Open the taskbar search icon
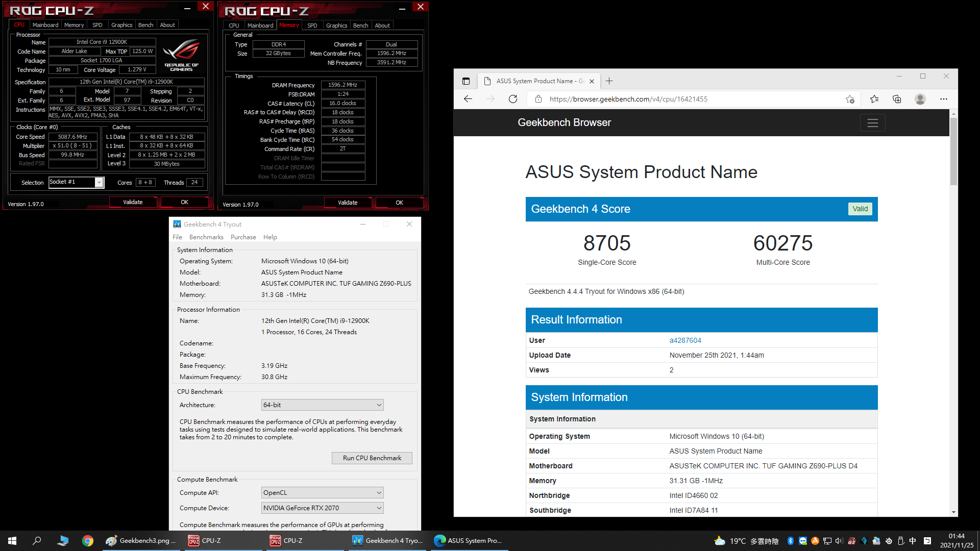Screen dimensions: 980x551 tap(37, 541)
